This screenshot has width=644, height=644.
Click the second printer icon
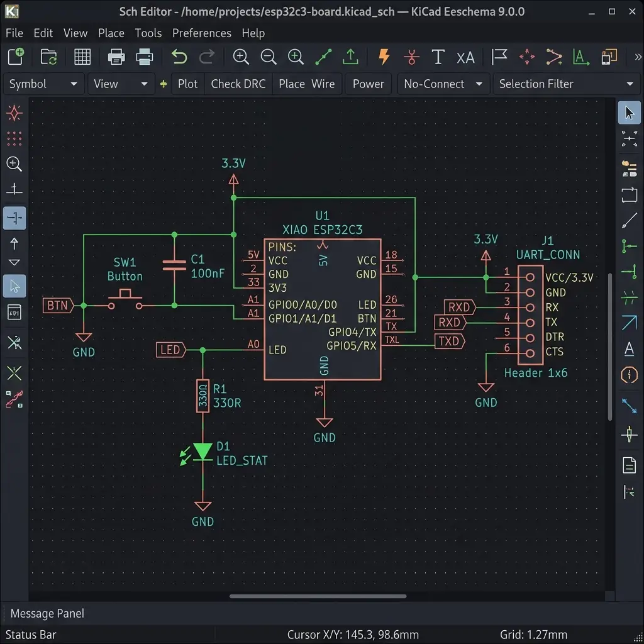(144, 57)
